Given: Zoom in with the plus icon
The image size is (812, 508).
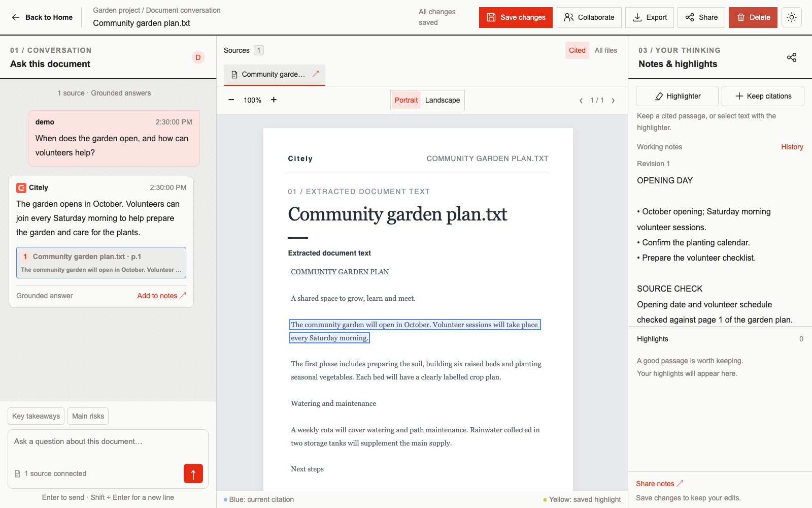Looking at the screenshot, I should (x=274, y=100).
